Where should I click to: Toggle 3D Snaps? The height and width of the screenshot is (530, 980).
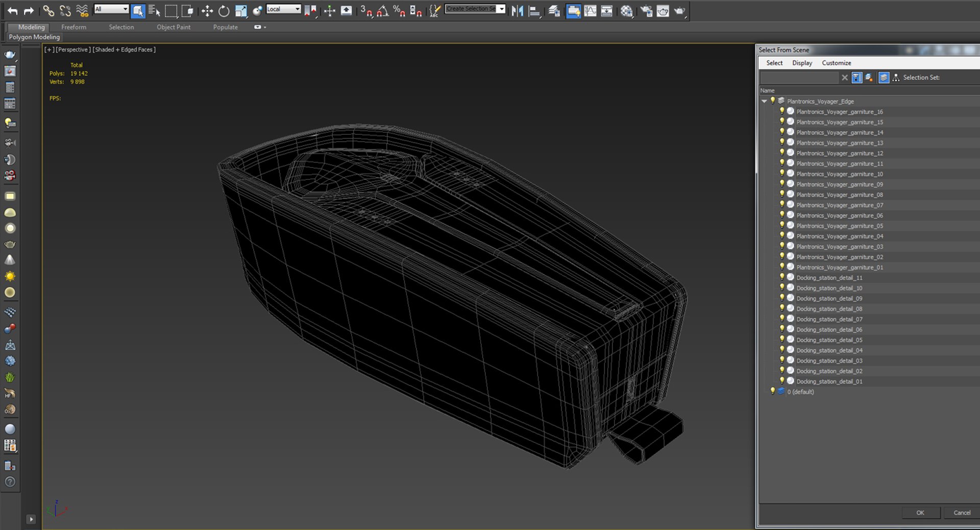366,11
